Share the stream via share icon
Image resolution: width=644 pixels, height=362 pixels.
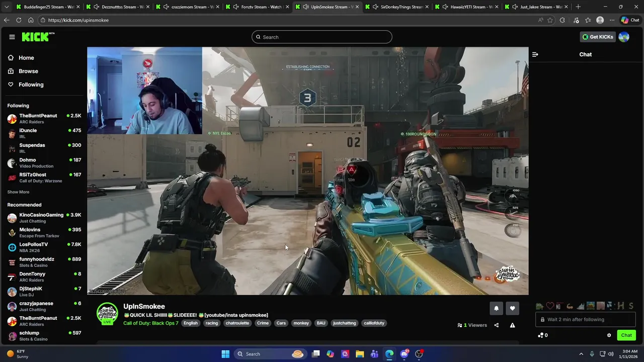pos(496,325)
